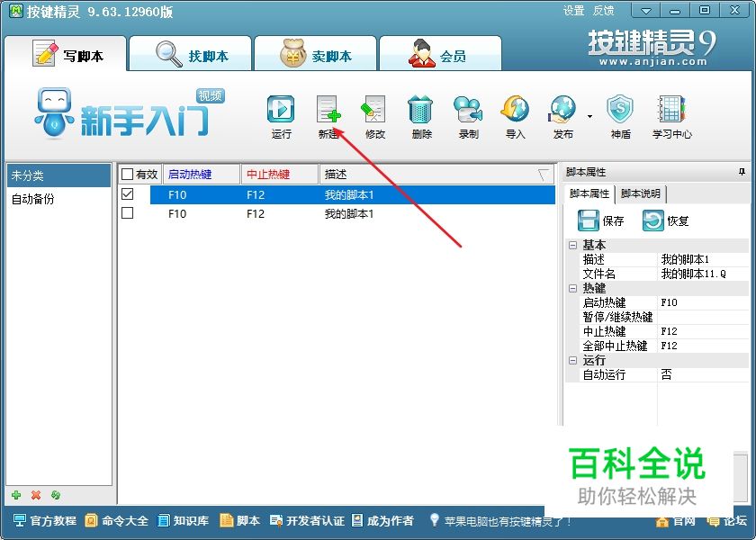Open the 知识库 link

tap(183, 521)
